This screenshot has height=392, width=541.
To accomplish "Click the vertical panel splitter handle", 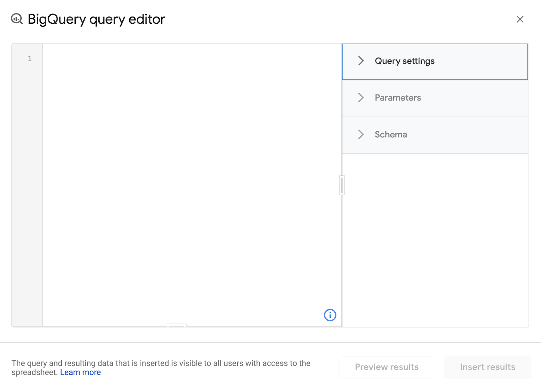I will click(x=342, y=185).
